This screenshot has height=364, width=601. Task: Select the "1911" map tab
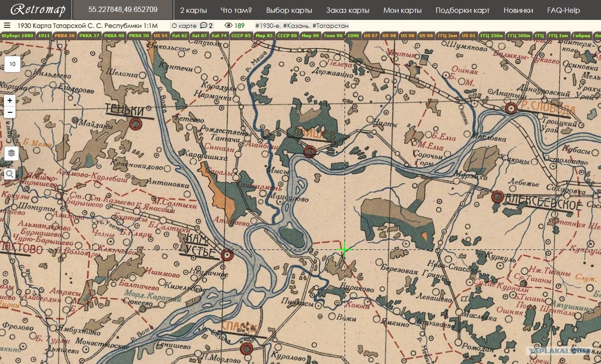point(44,35)
